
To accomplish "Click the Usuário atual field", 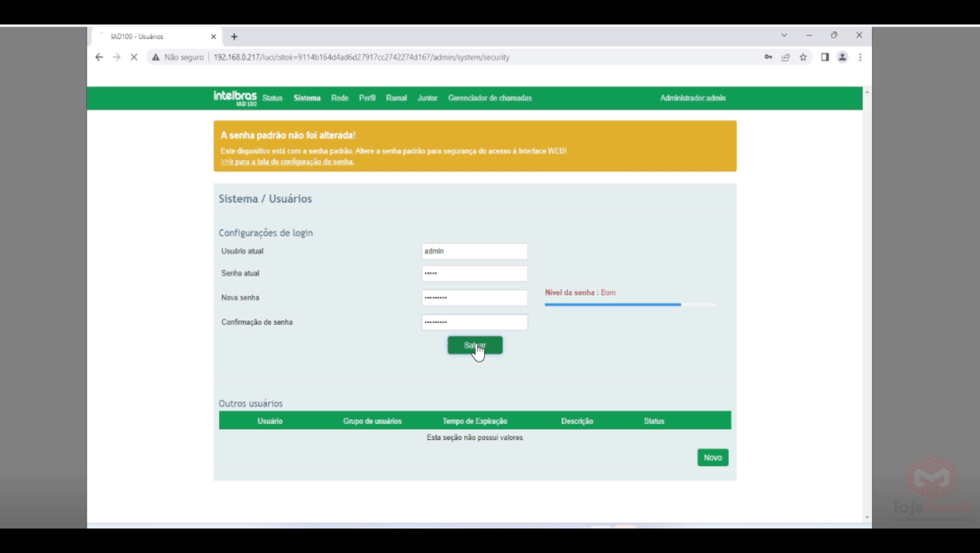I will point(474,251).
